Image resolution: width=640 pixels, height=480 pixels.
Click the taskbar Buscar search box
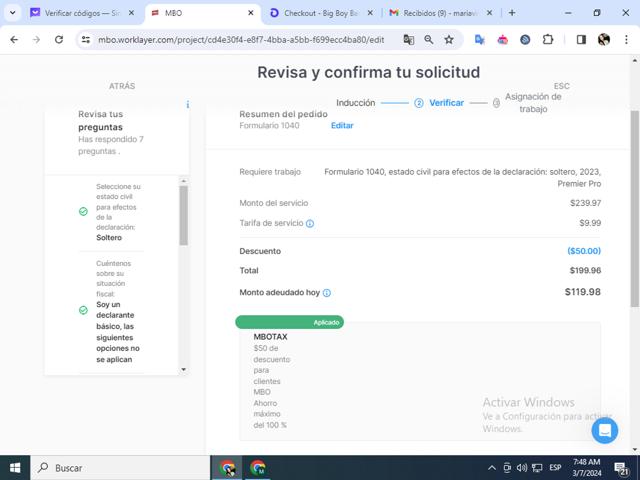tap(120, 468)
